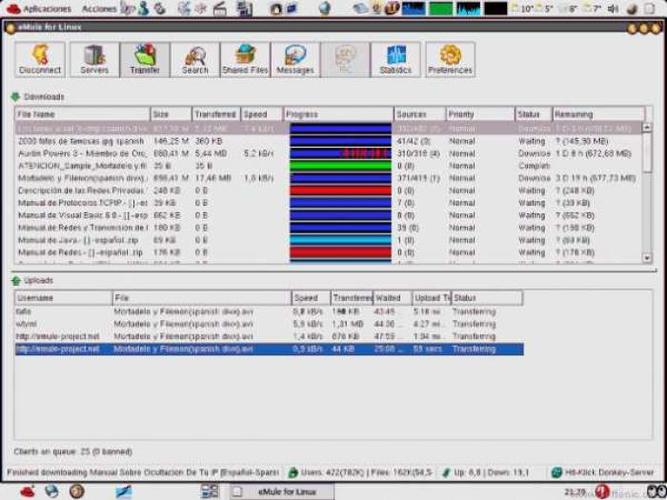Switch to the Transfer view
Viewport: 667px width, 500px height.
pos(145,60)
